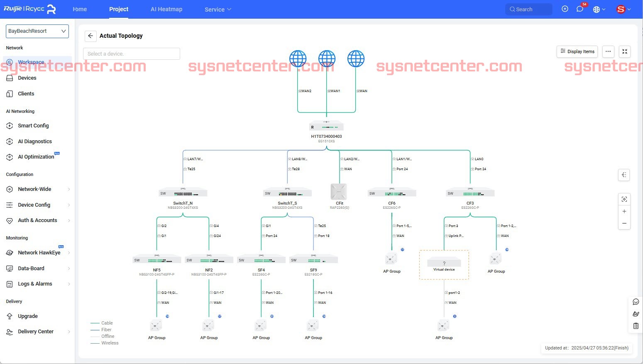Select the H1T0734000403 router device
The height and width of the screenshot is (364, 643).
tap(327, 126)
